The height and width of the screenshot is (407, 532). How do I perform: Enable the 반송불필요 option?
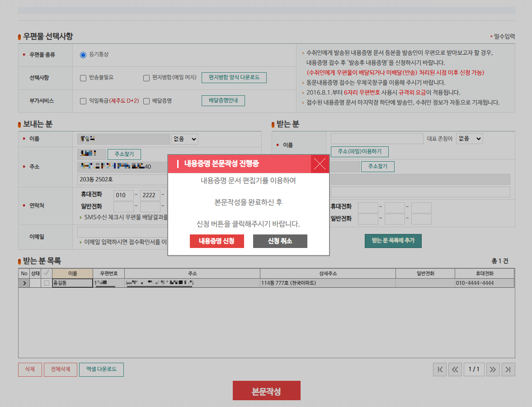pyautogui.click(x=83, y=78)
